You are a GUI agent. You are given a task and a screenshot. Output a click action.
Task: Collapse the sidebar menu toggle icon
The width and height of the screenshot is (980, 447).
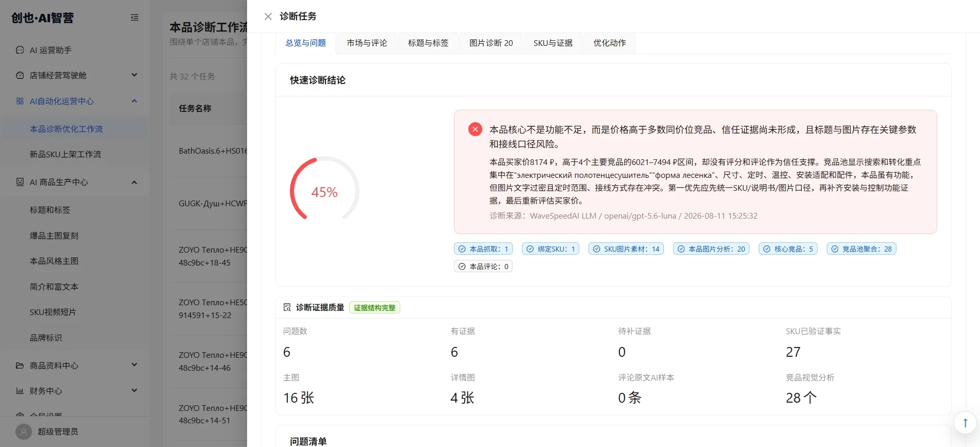(x=135, y=18)
